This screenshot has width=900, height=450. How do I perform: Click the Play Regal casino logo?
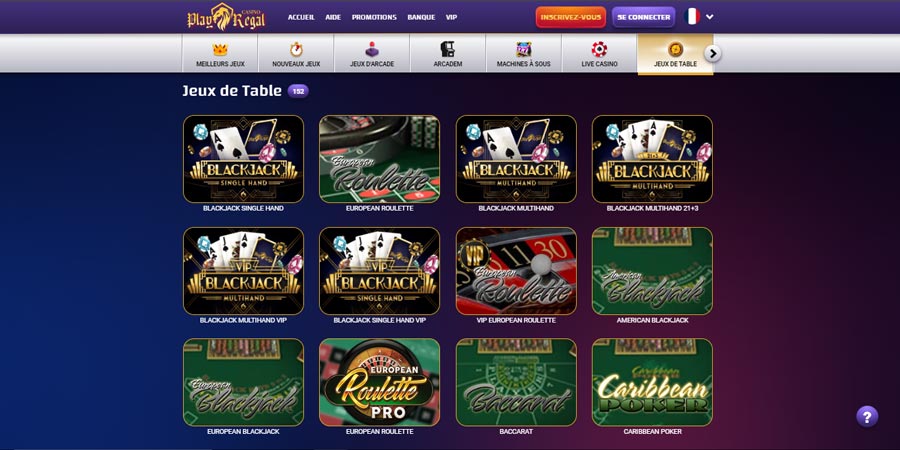pos(226,17)
